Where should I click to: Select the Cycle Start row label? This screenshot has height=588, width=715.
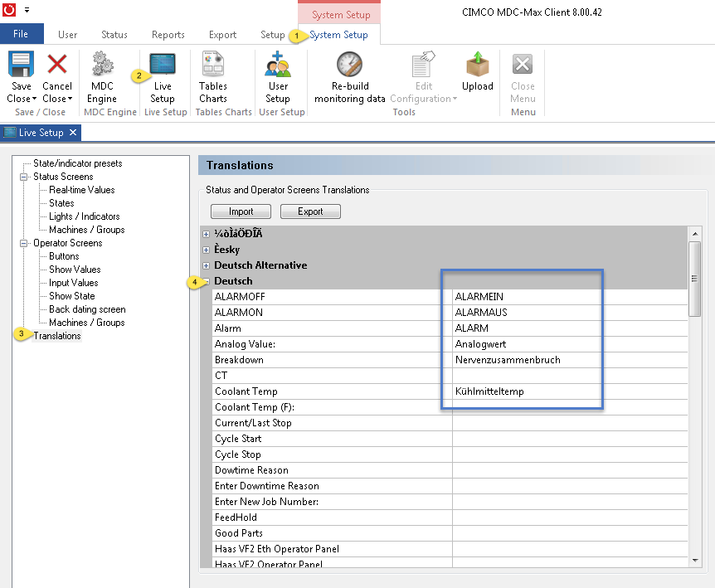(x=237, y=439)
